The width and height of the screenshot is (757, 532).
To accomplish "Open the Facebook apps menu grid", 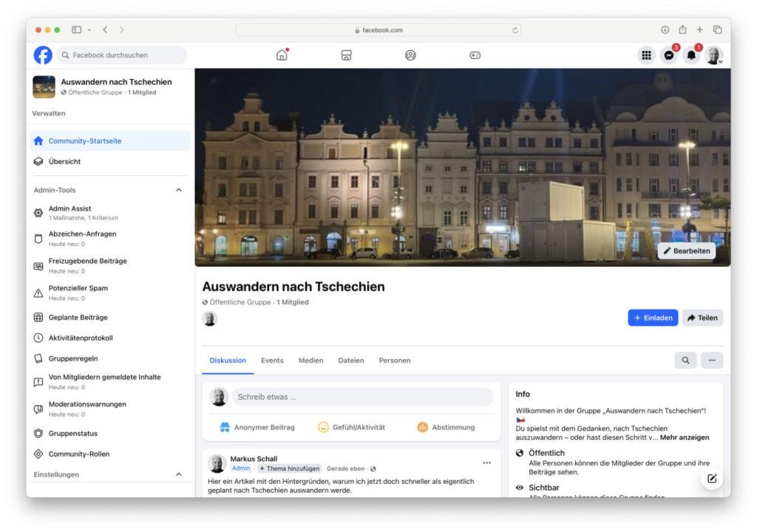I will coord(647,55).
